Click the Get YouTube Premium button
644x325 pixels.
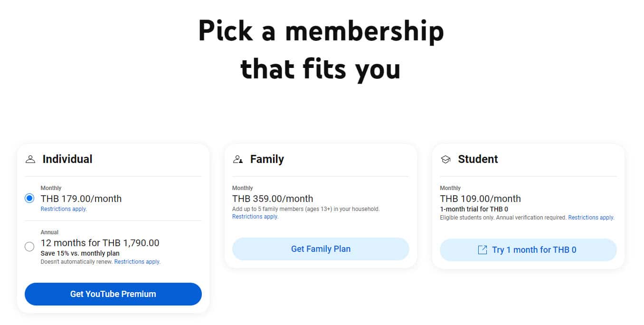113,294
